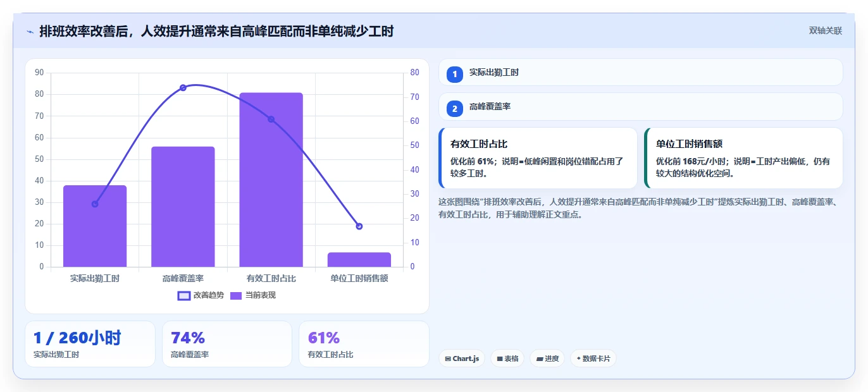This screenshot has height=392, width=868.
Task: Click the chart title 排班效率改善后
Action: tap(216, 31)
